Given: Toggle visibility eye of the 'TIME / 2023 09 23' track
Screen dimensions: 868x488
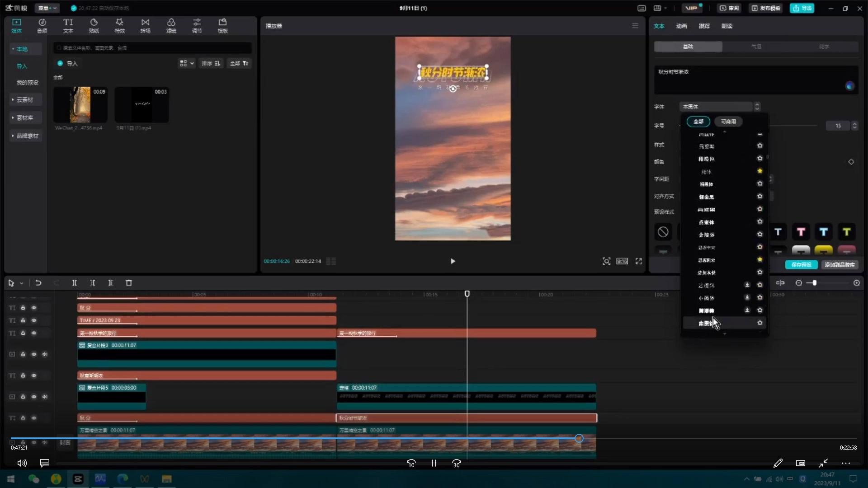Looking at the screenshot, I should [34, 320].
